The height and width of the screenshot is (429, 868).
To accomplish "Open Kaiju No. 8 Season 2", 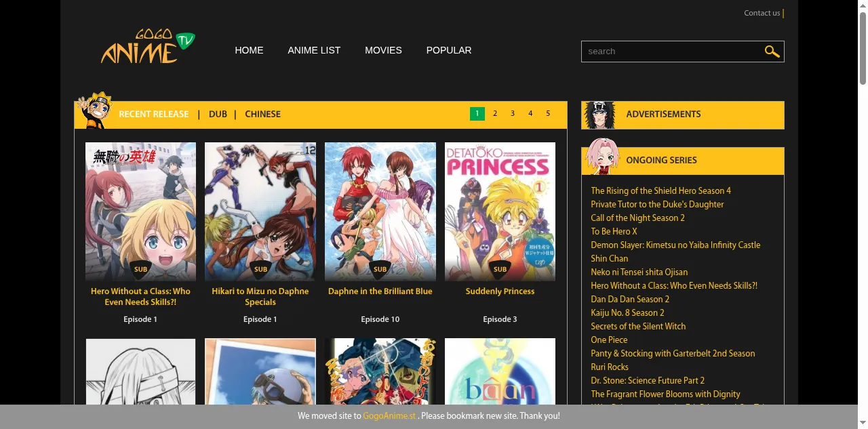I will (627, 313).
